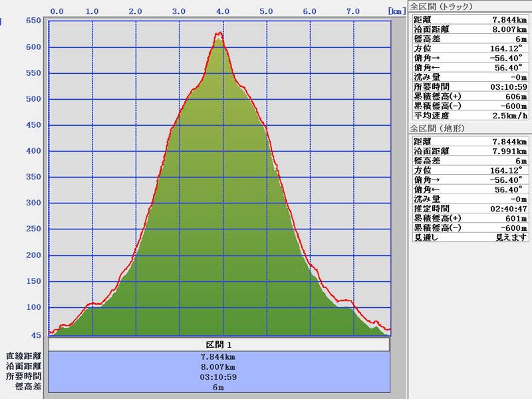Click the 直線距離 label below the graph
Viewport: 532px width, 399px height.
pos(23,356)
